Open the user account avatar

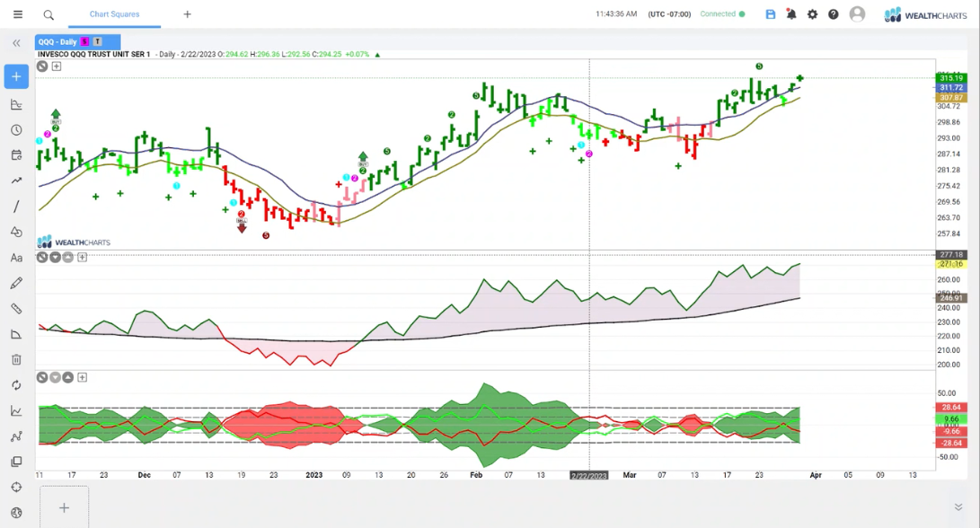[857, 14]
